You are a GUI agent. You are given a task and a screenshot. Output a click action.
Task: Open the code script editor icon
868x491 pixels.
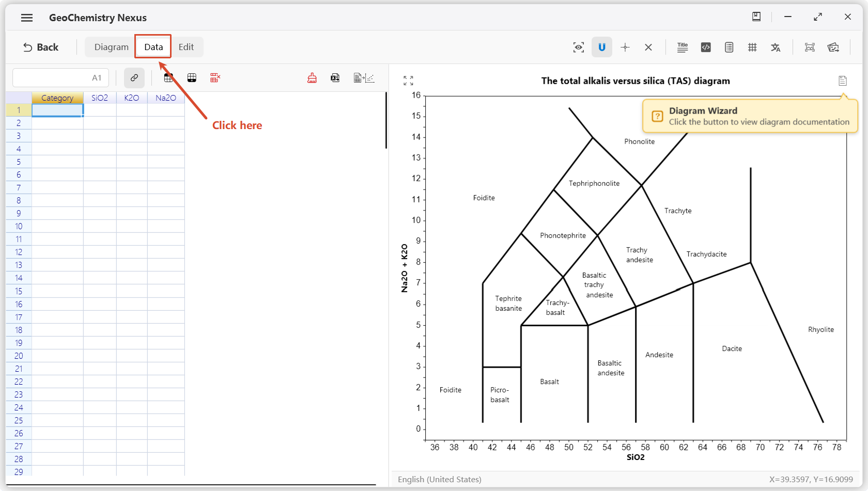[706, 47]
